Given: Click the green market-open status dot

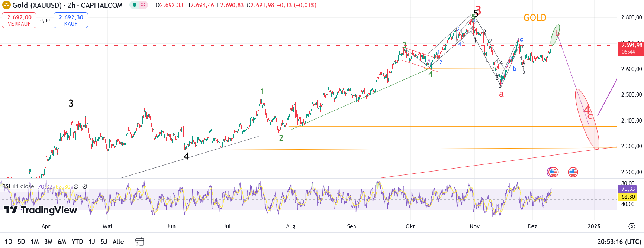Looking at the screenshot, I should tap(135, 5).
